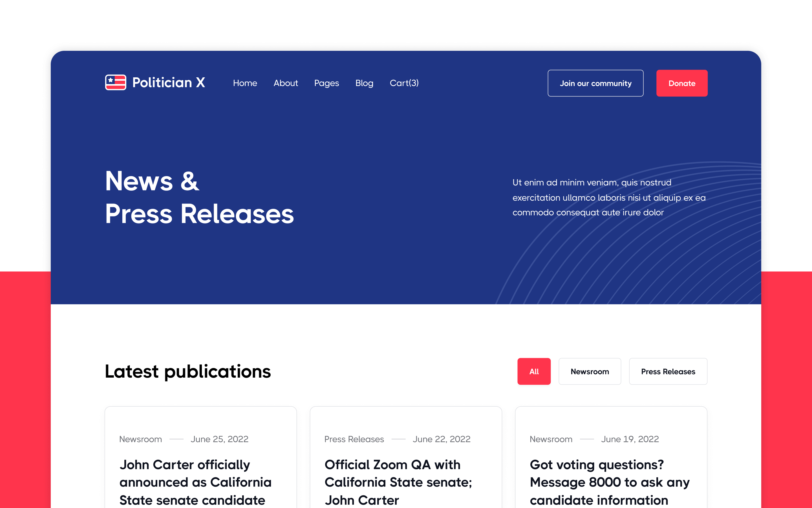Go to the About page
This screenshot has width=812, height=508.
point(286,83)
